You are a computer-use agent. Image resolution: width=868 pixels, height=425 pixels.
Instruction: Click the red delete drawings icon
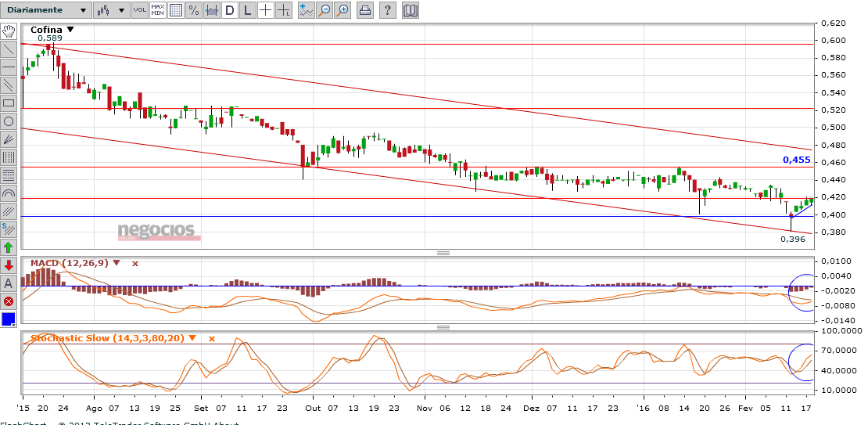coord(9,301)
